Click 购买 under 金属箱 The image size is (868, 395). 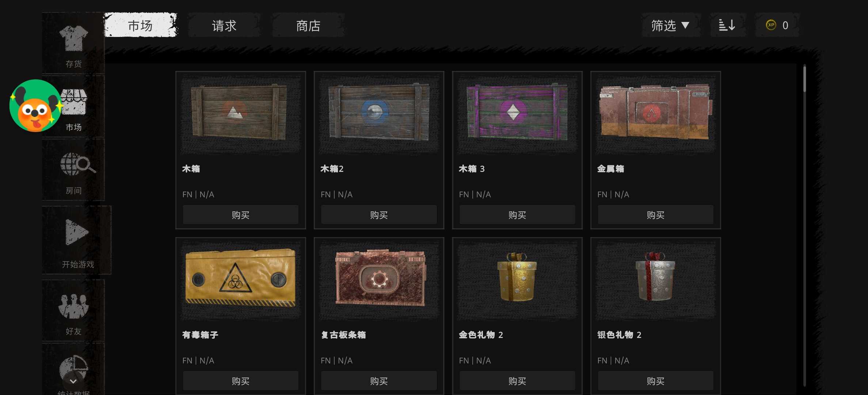[x=655, y=215]
